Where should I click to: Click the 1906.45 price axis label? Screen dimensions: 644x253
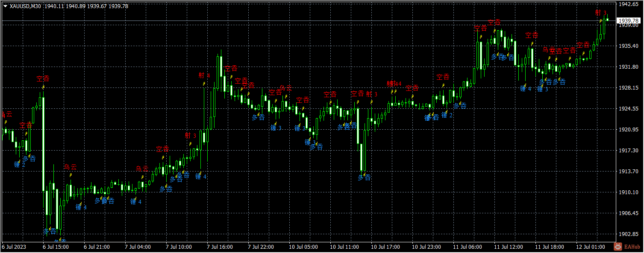(629, 213)
